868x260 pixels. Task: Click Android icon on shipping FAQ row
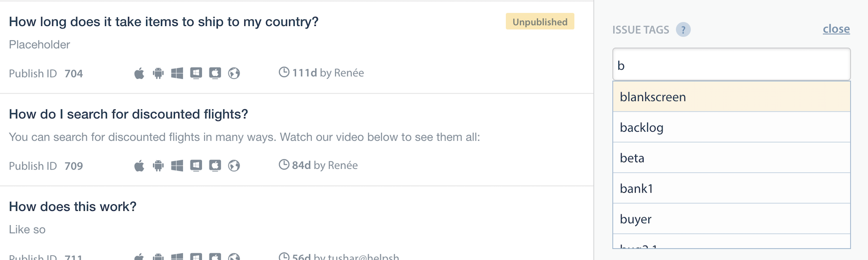click(158, 73)
